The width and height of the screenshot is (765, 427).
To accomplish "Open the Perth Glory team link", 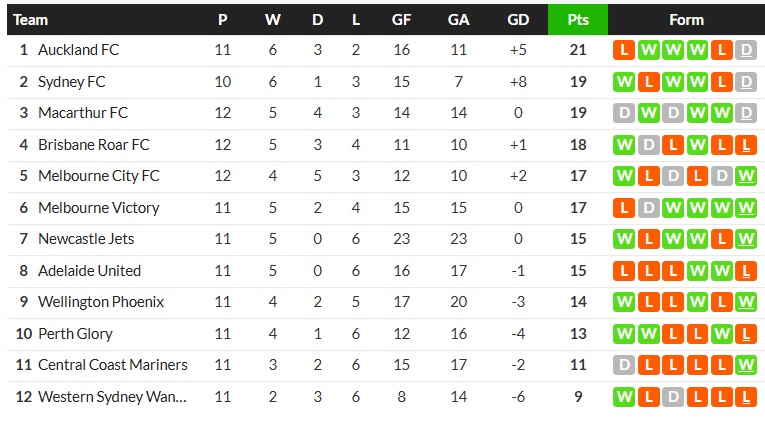I will 75,334.
